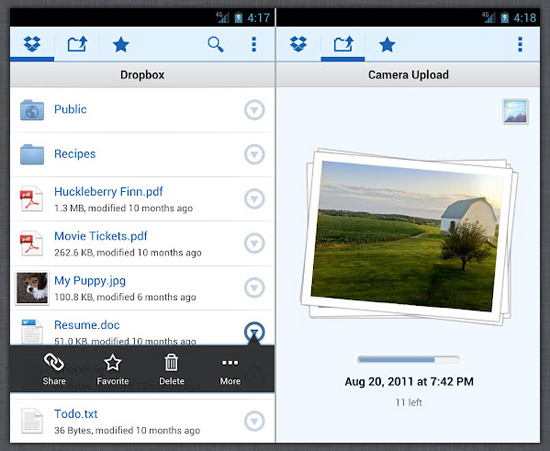Screen dimensions: 550x451
Task: Tap the Dropbox title header
Action: click(142, 75)
